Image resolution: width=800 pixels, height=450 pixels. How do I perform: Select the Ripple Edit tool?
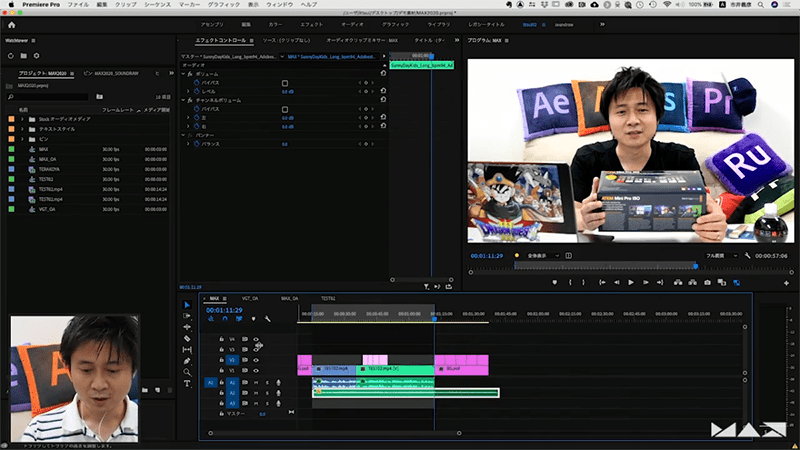pos(187,327)
